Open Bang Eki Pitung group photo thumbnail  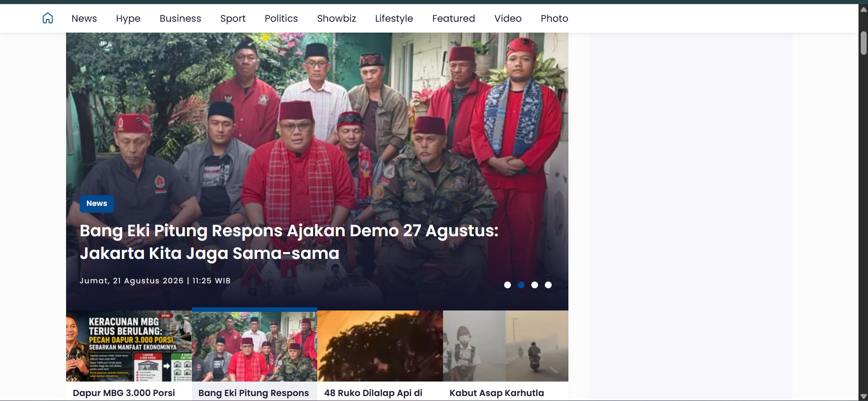point(254,346)
